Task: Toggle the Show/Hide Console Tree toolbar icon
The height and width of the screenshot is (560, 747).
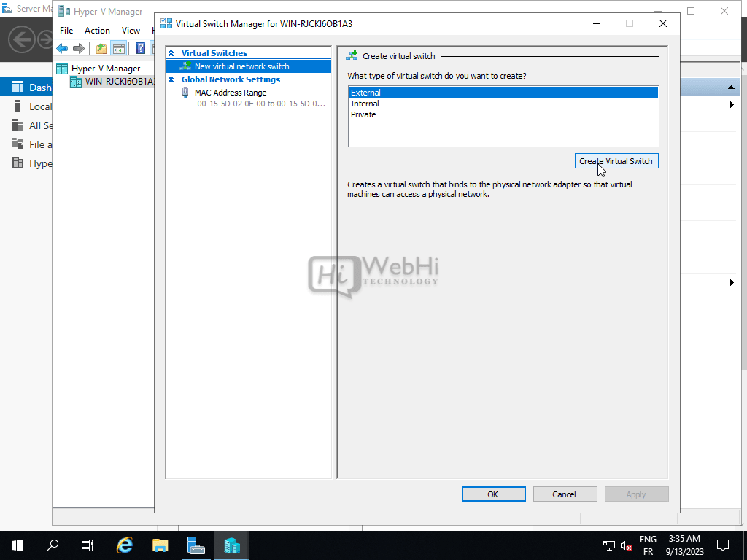Action: tap(118, 49)
